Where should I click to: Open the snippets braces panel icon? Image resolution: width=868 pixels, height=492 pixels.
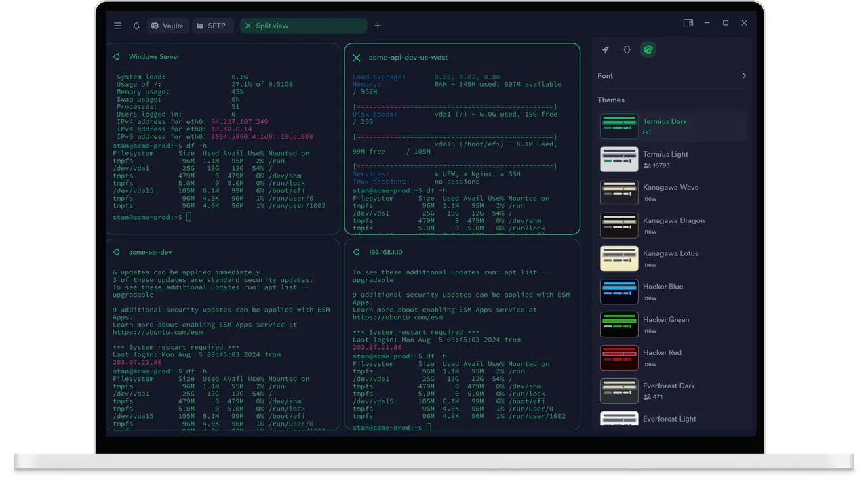pyautogui.click(x=627, y=49)
